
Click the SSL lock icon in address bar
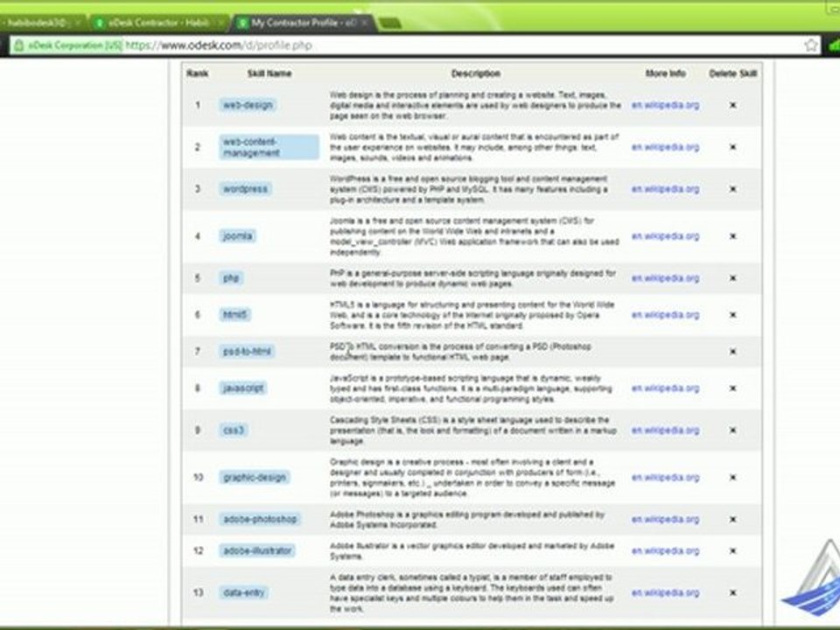click(19, 45)
